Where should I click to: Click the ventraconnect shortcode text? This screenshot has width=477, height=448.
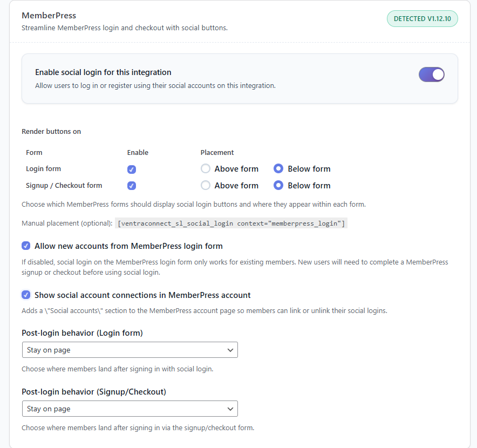tap(231, 223)
